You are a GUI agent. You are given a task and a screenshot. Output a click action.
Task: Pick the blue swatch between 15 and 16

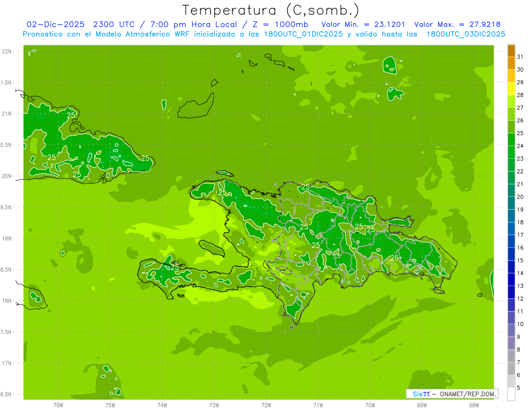[511, 254]
